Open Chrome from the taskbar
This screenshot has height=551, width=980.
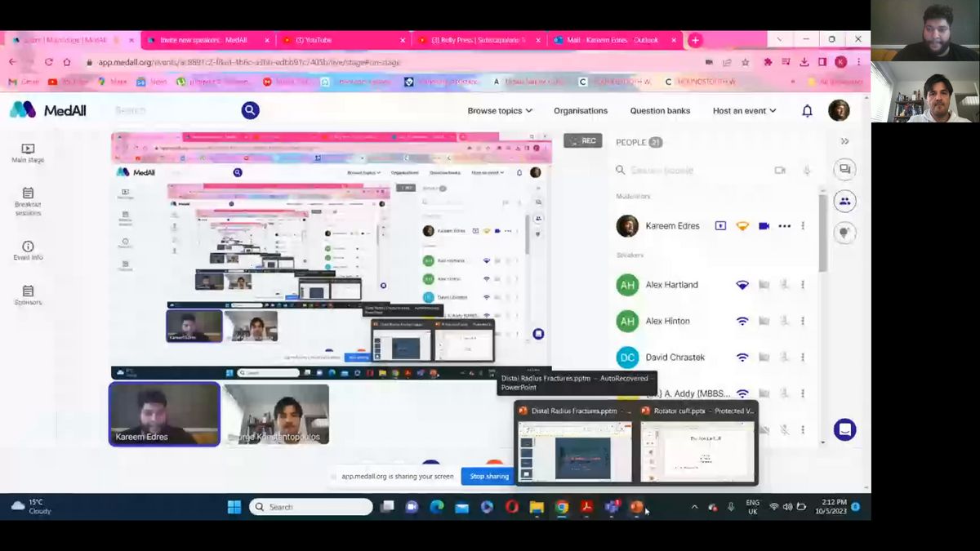561,507
